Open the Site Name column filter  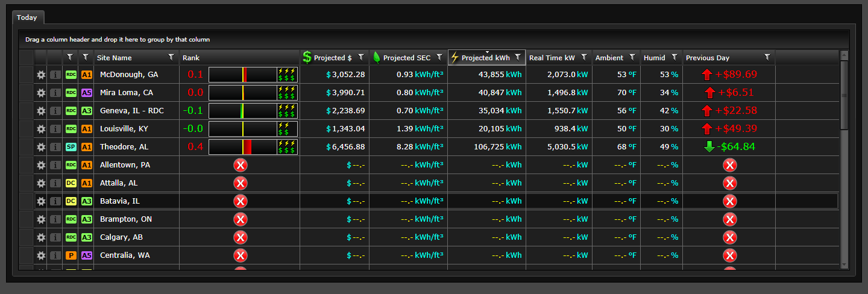coord(172,57)
